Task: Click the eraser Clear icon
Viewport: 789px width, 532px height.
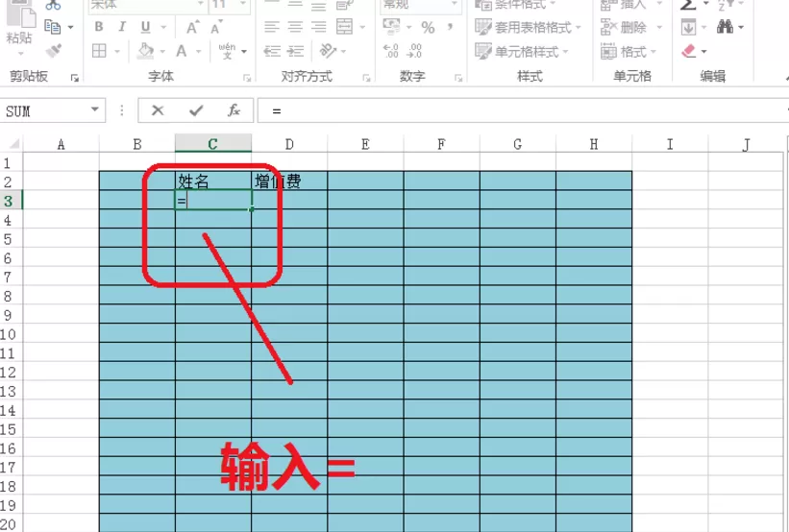Action: (689, 51)
